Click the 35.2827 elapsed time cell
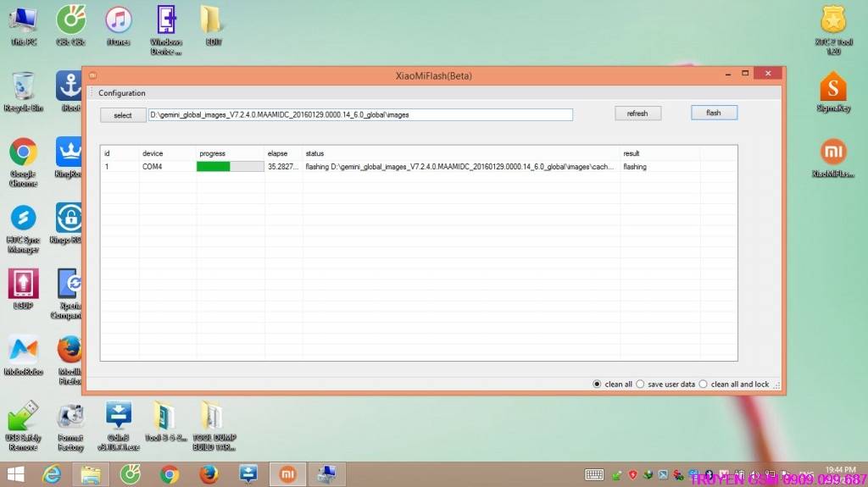 [x=283, y=167]
